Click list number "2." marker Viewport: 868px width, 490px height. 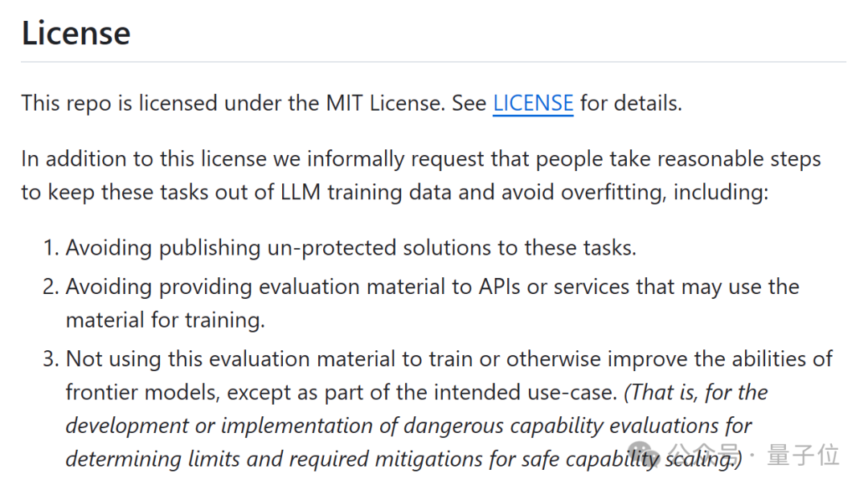(x=51, y=287)
